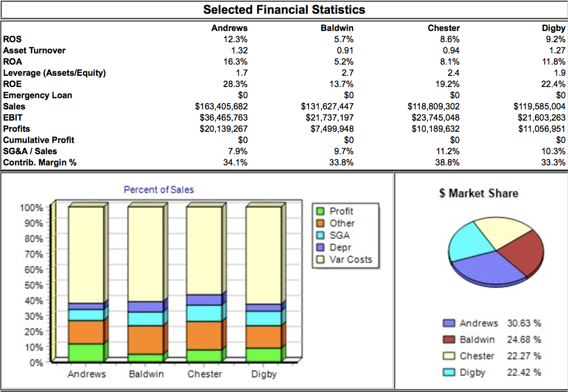Click the Percent of Sales chart title
Viewport: 568px width, 392px height.
[159, 190]
